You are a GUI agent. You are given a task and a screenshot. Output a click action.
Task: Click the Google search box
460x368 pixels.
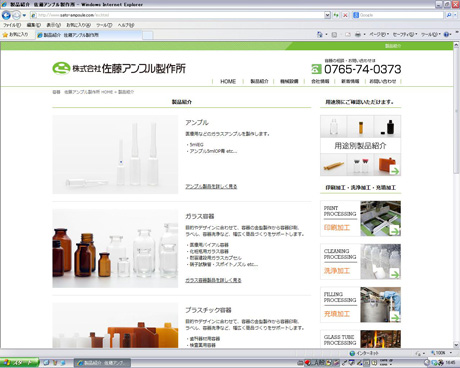click(398, 15)
